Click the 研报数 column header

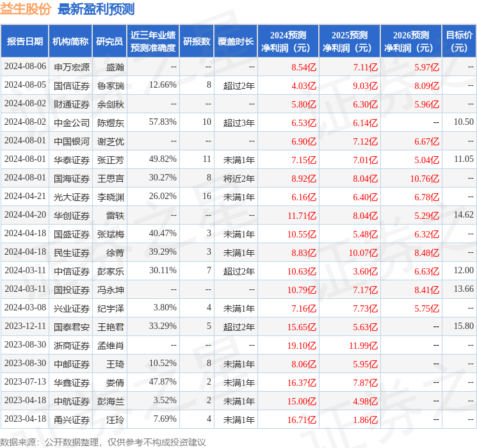pos(197,42)
